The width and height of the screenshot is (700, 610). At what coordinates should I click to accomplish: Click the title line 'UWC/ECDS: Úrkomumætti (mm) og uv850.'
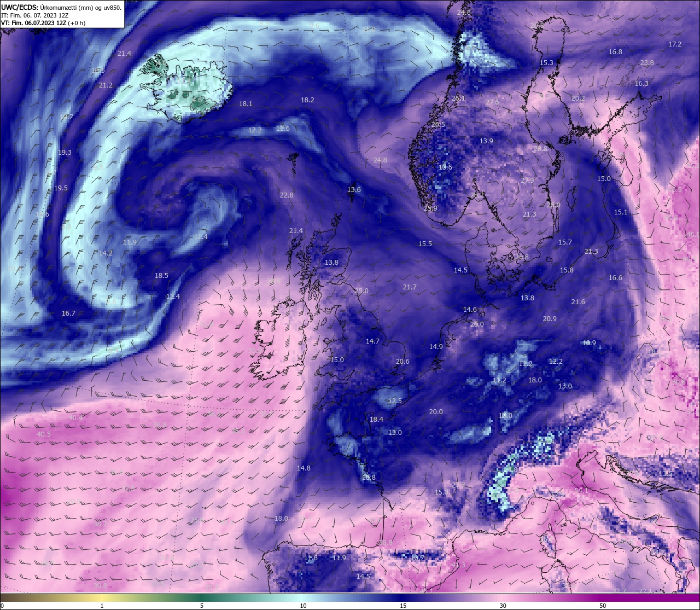(61, 7)
